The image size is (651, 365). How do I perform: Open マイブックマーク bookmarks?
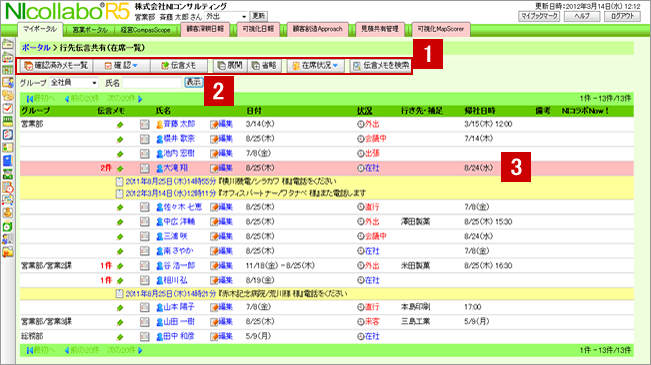tap(539, 16)
